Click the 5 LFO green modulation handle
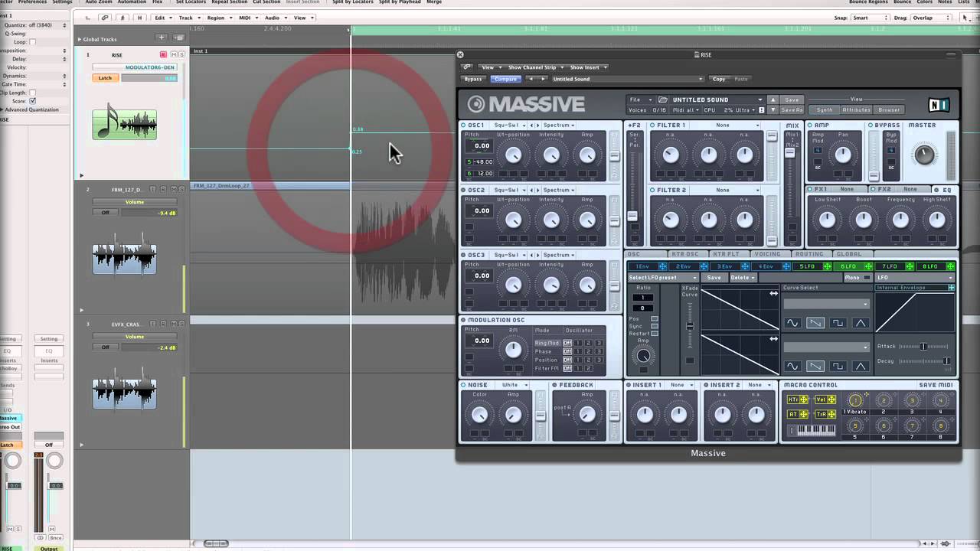The image size is (980, 551). [827, 266]
